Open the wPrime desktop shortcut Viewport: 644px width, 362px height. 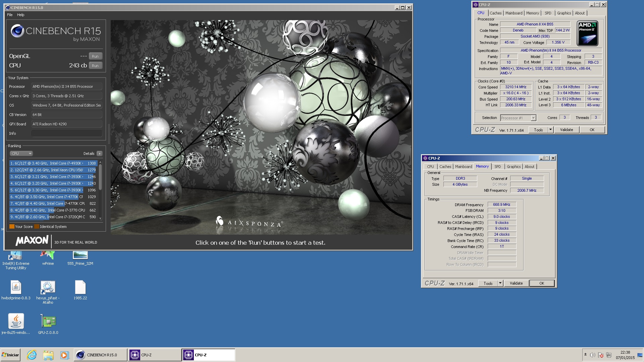(x=48, y=258)
